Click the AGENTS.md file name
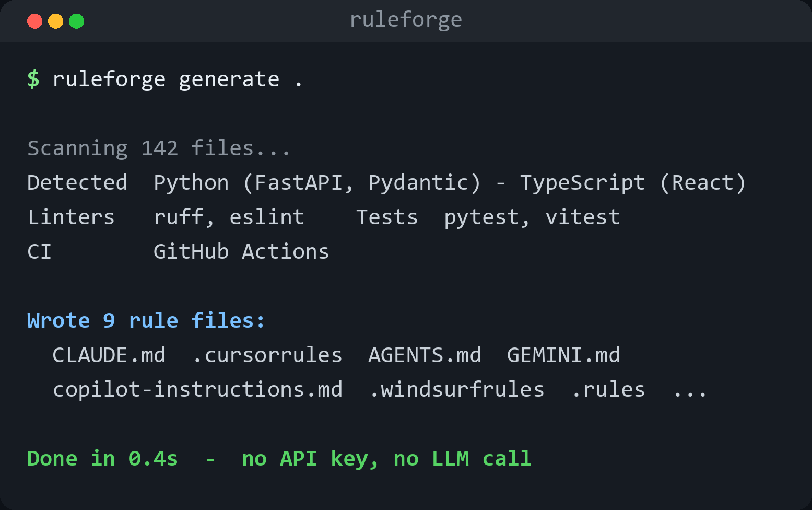812x510 pixels. pos(425,355)
